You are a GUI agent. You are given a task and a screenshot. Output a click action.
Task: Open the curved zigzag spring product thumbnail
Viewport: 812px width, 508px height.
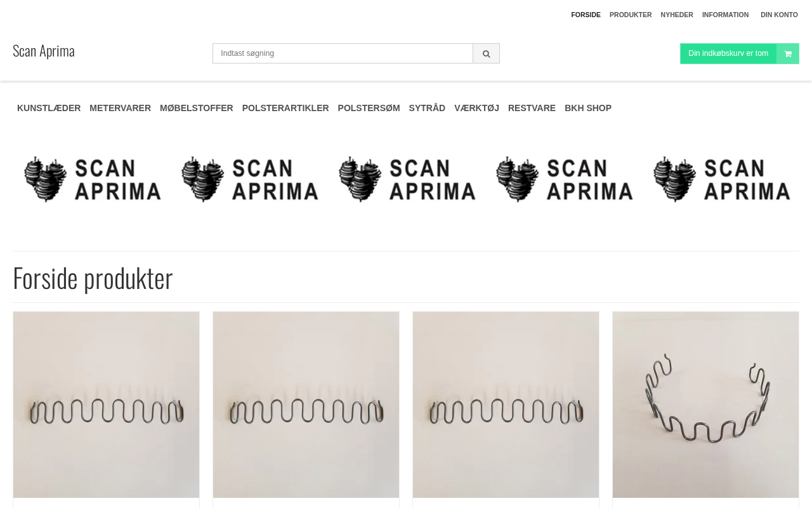[x=705, y=404]
